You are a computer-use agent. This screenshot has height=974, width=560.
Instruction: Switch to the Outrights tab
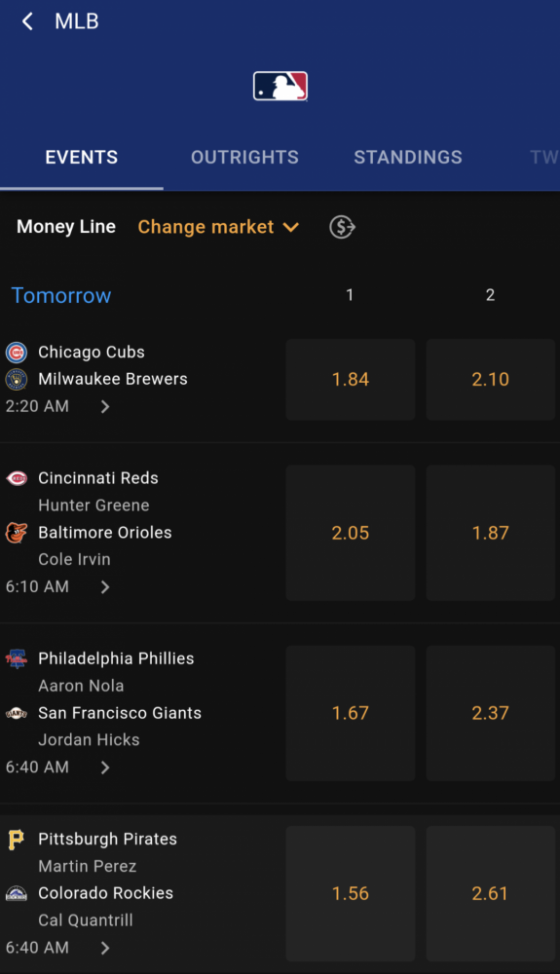coord(244,157)
